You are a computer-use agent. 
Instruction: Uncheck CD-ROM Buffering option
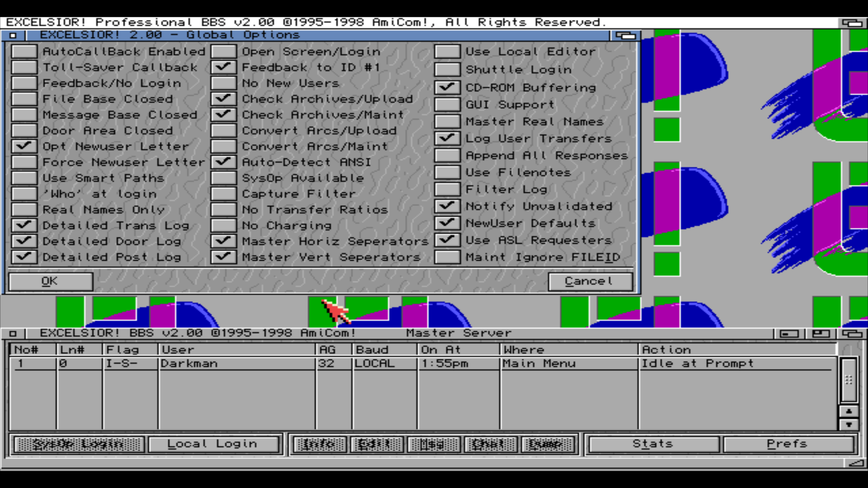coord(447,87)
